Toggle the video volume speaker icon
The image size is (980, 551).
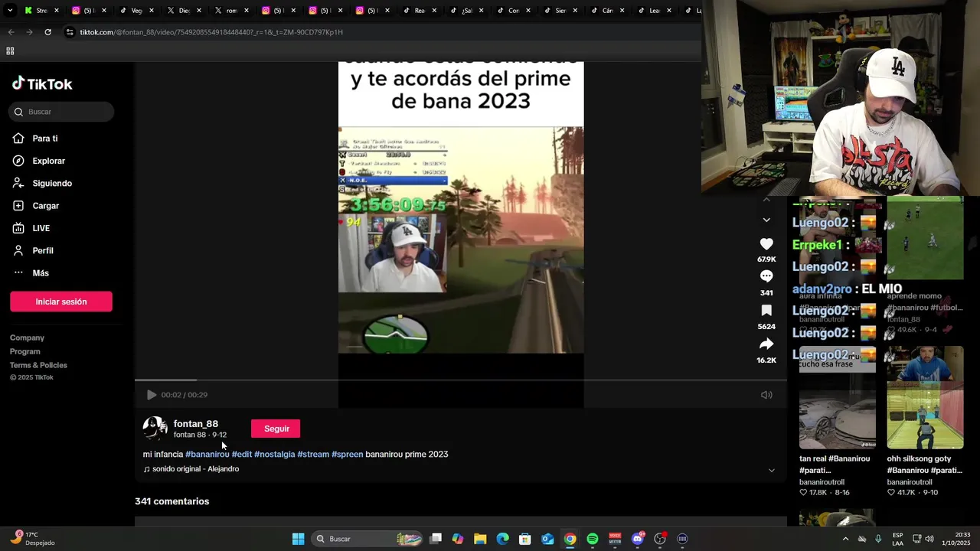(x=766, y=395)
